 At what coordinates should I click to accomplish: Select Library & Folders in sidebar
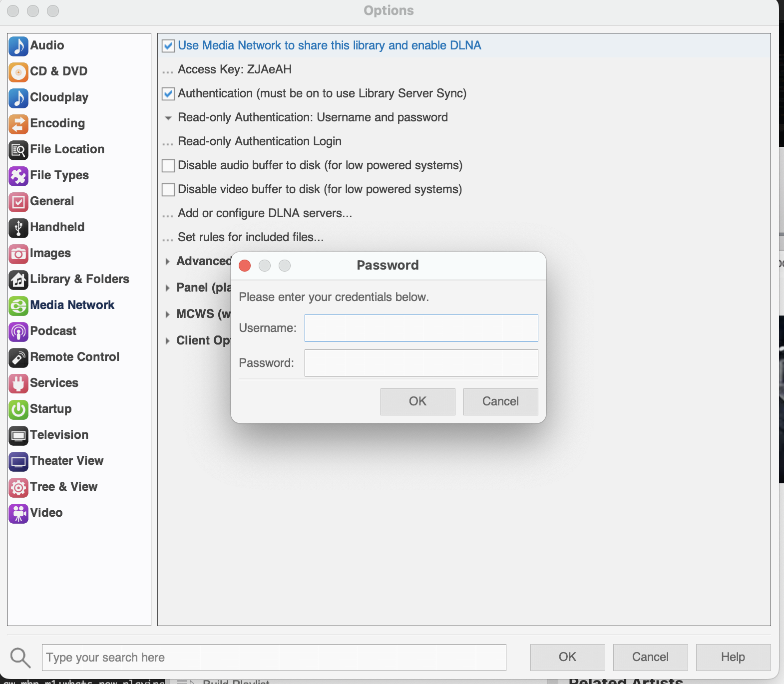(x=79, y=279)
